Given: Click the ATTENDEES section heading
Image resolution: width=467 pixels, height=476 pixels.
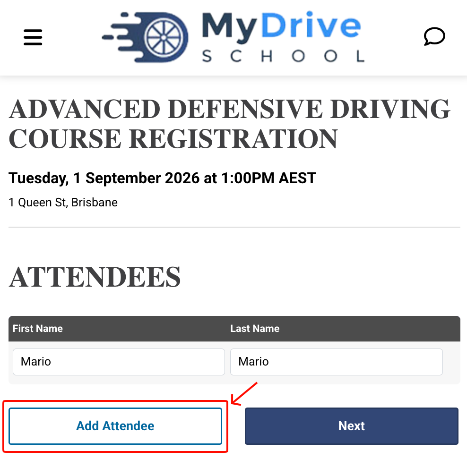Looking at the screenshot, I should pyautogui.click(x=95, y=277).
